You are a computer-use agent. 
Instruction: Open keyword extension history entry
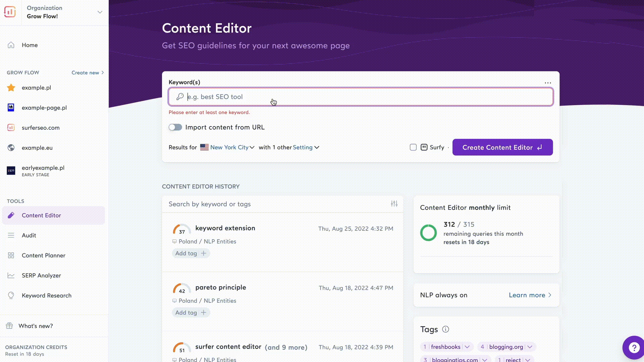point(225,228)
